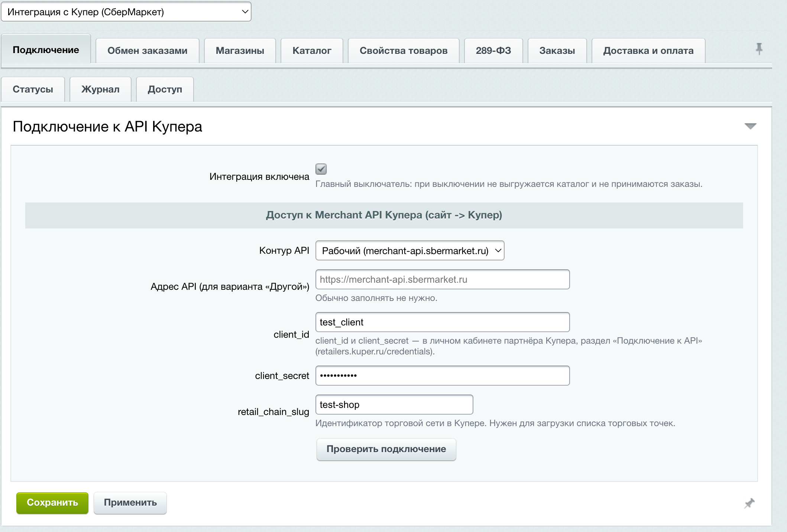Go to the Каталог tab
Viewport: 787px width, 532px height.
click(x=312, y=51)
